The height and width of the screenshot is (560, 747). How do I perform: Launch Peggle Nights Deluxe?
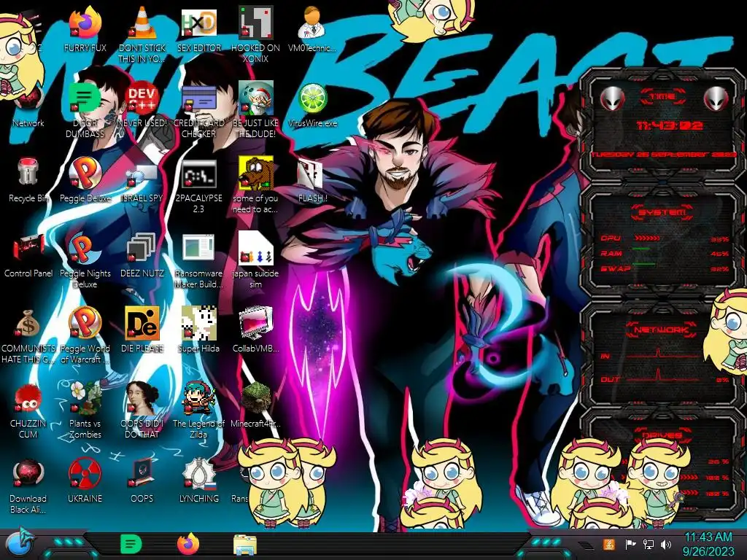85,248
